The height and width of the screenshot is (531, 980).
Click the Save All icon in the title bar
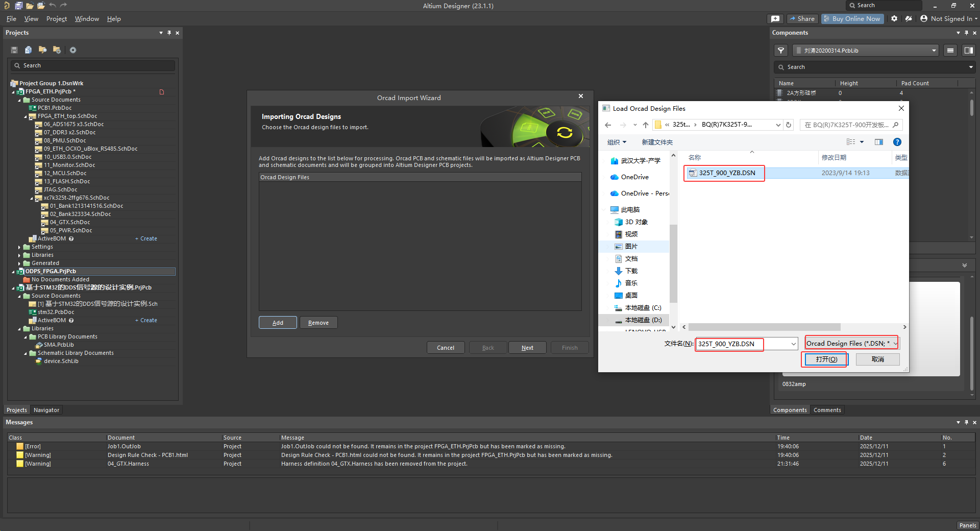point(18,6)
